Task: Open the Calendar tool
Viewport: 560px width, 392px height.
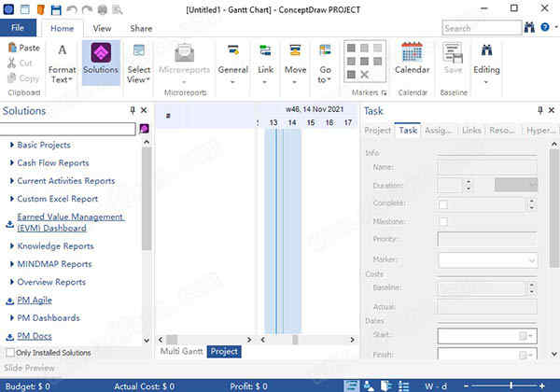Action: 413,58
